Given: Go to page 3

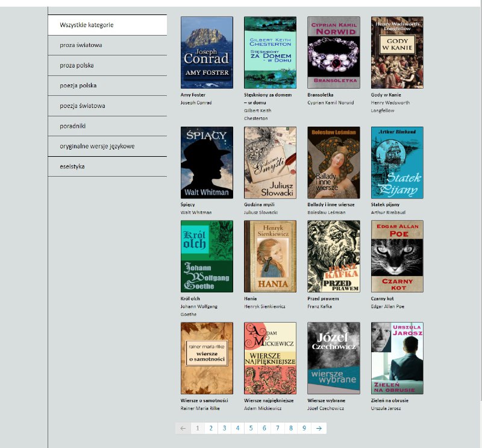Looking at the screenshot, I should click(224, 428).
